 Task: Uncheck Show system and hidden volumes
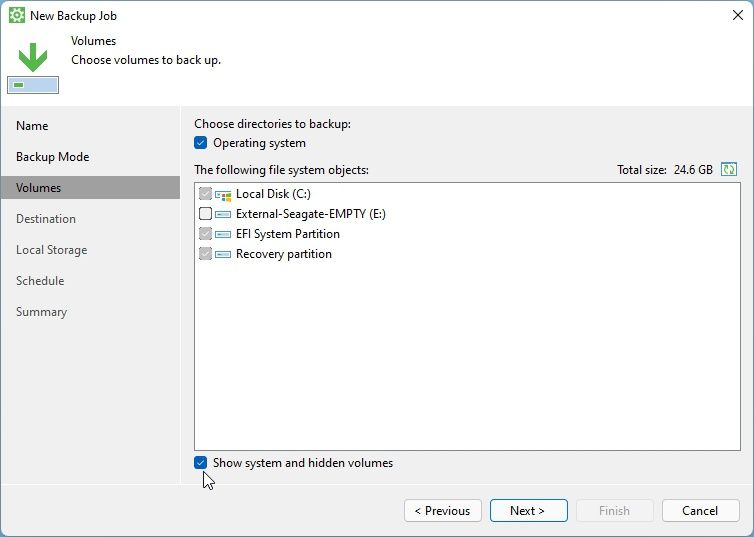tap(201, 462)
